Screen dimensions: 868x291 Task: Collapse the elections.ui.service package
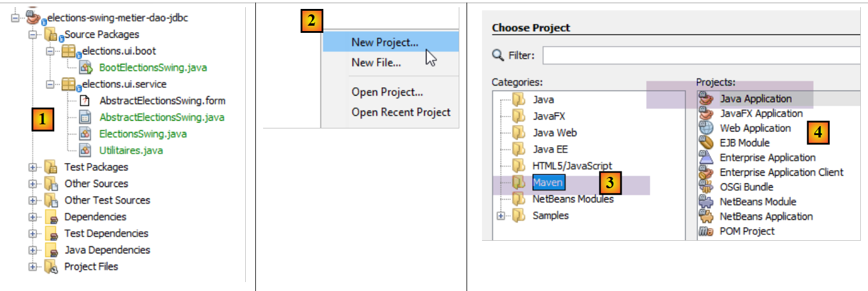point(50,84)
